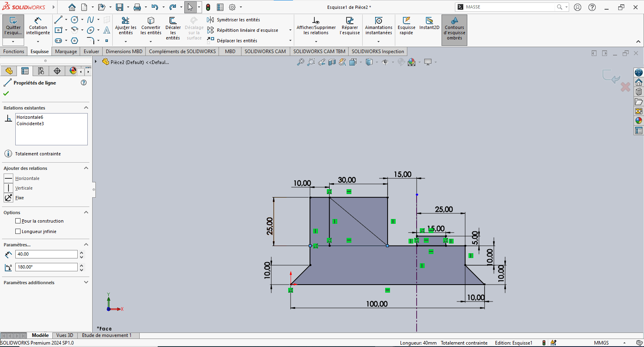Expand Paramètres additionnels section
The width and height of the screenshot is (644, 347).
86,283
